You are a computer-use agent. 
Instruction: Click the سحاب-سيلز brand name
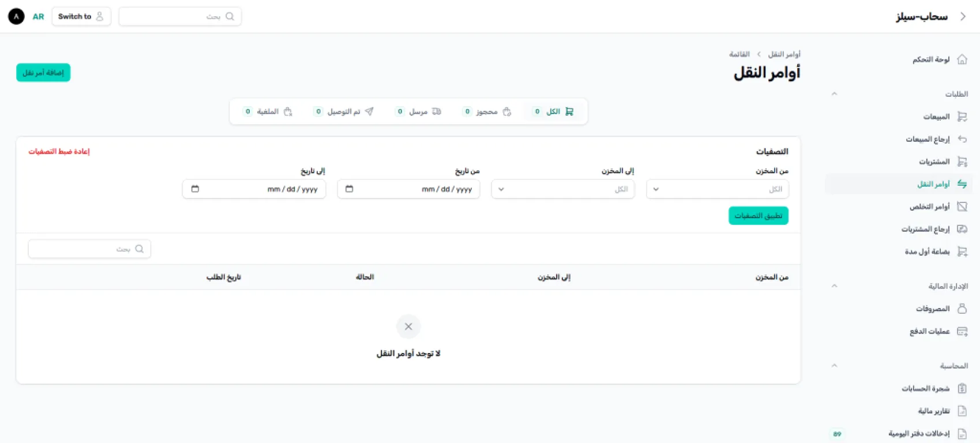point(922,16)
